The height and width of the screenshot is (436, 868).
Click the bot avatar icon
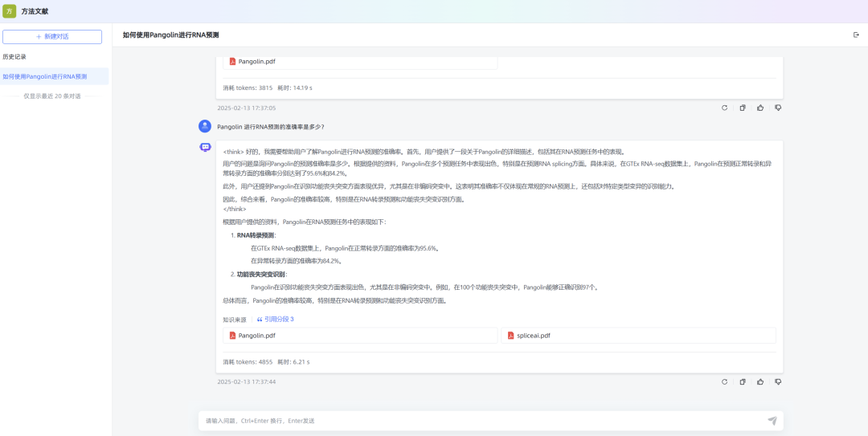(205, 147)
